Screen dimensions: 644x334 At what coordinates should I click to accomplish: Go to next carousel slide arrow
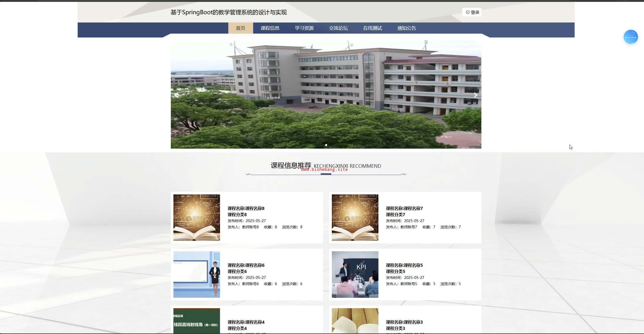[x=475, y=95]
